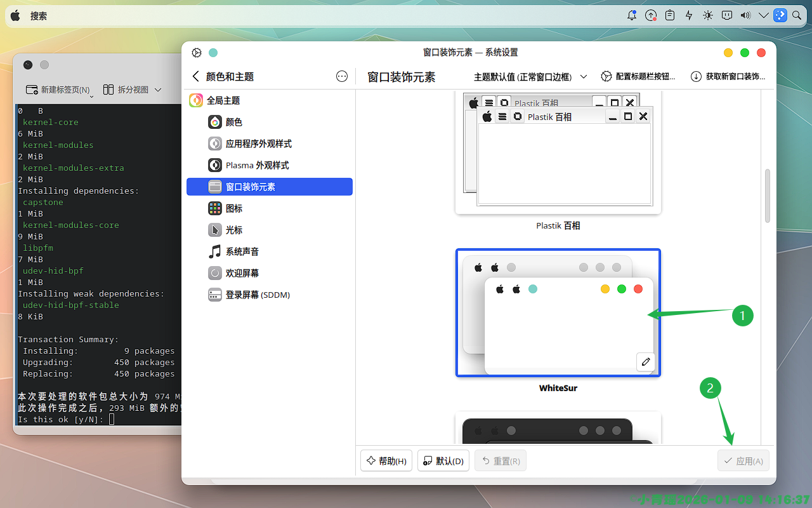
Task: Open 配置标题栏按钮 configuration
Action: click(x=638, y=77)
